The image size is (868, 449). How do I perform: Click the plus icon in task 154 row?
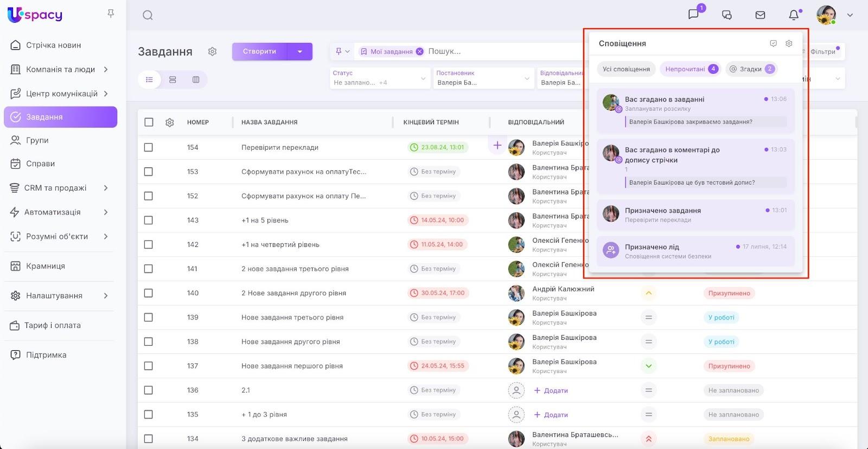click(x=497, y=146)
